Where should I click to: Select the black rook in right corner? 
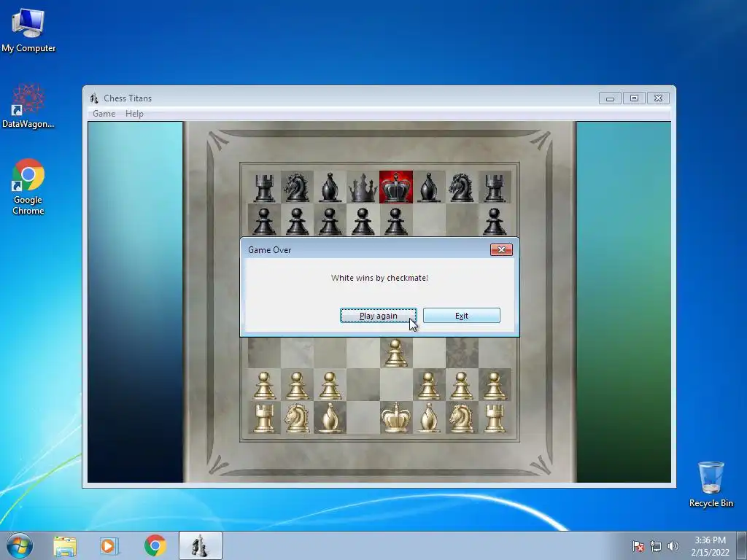coord(495,187)
